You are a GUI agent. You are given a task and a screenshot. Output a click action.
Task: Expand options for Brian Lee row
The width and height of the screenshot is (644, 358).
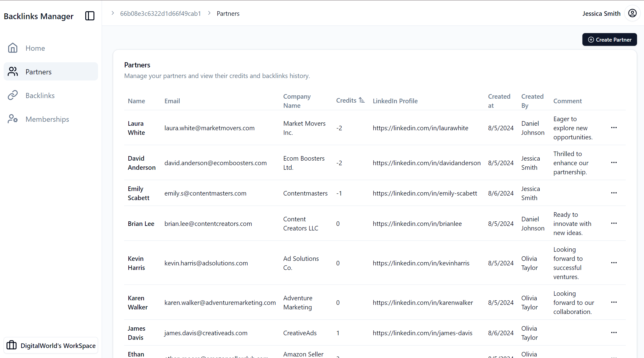(614, 223)
